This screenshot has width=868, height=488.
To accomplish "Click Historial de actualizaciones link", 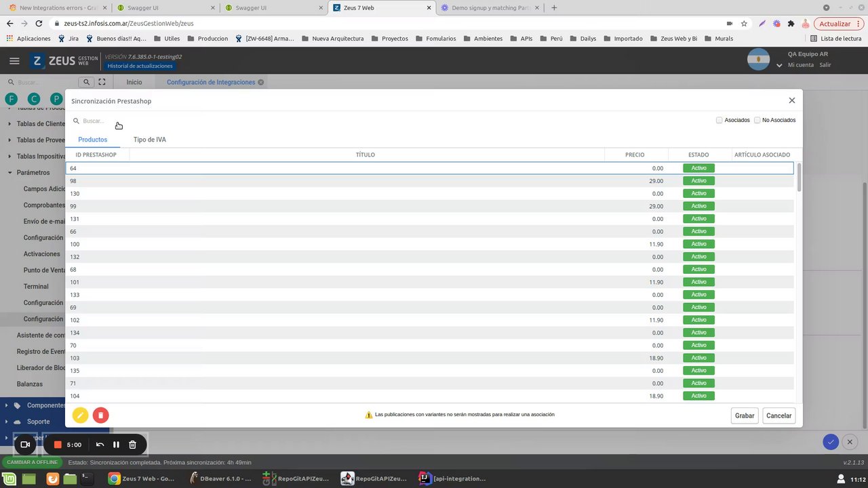I will pos(140,66).
